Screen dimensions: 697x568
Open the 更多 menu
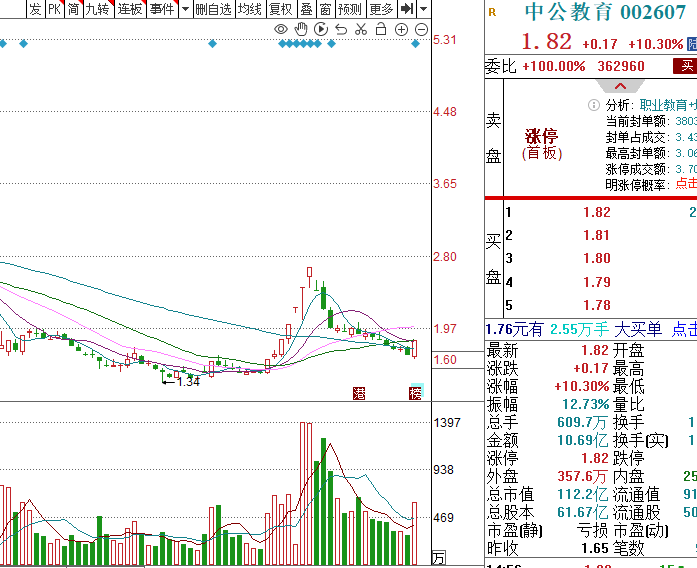point(381,9)
